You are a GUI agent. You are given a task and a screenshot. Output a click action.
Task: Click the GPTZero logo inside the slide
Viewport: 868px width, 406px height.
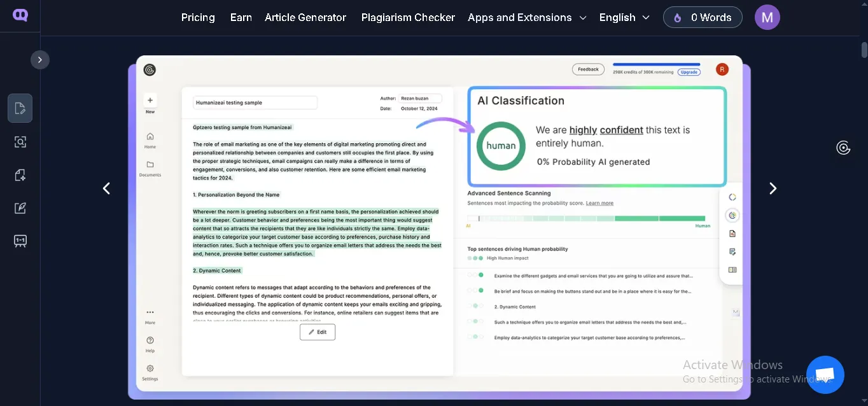click(150, 70)
